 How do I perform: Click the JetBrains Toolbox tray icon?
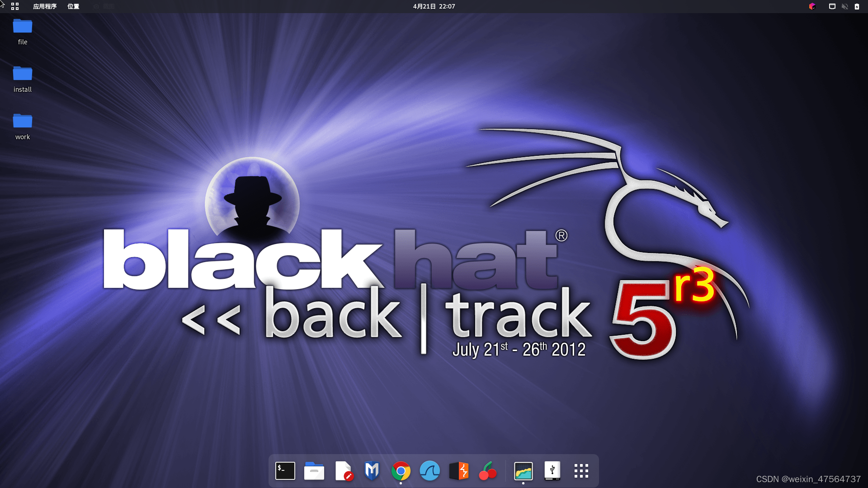(812, 6)
